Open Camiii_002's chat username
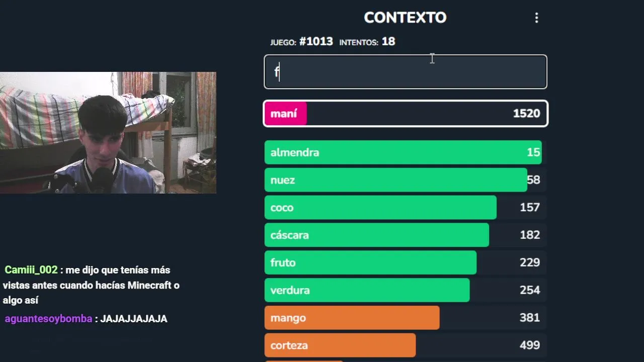 tap(31, 270)
